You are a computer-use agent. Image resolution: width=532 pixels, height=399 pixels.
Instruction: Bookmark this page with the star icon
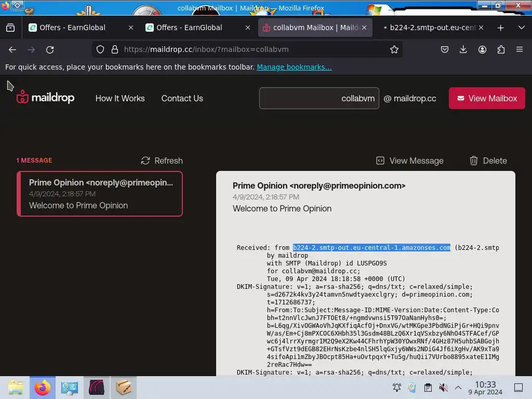click(x=394, y=49)
